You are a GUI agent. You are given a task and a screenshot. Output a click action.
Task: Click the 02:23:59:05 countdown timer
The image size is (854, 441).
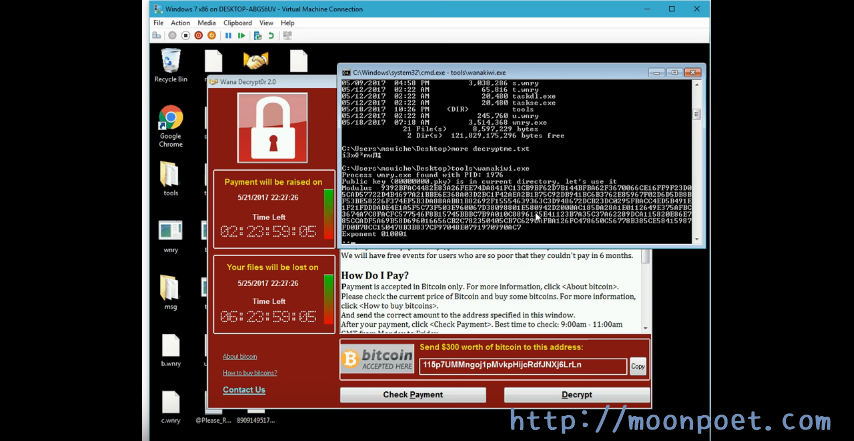click(x=267, y=232)
